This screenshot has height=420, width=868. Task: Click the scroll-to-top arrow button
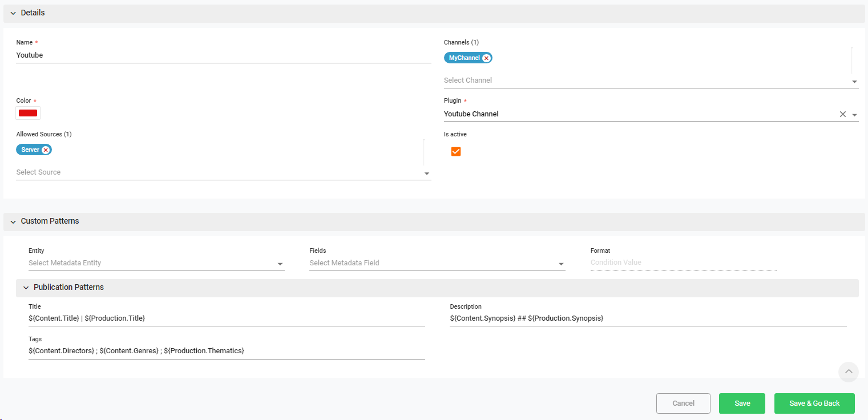[848, 371]
